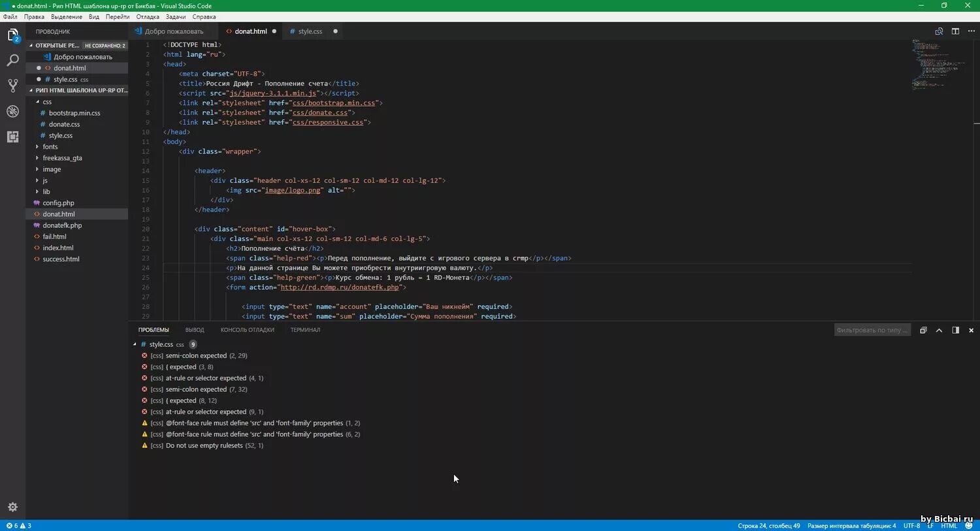The image size is (980, 531).
Task: Click the HTML language mode in status bar
Action: point(949,526)
